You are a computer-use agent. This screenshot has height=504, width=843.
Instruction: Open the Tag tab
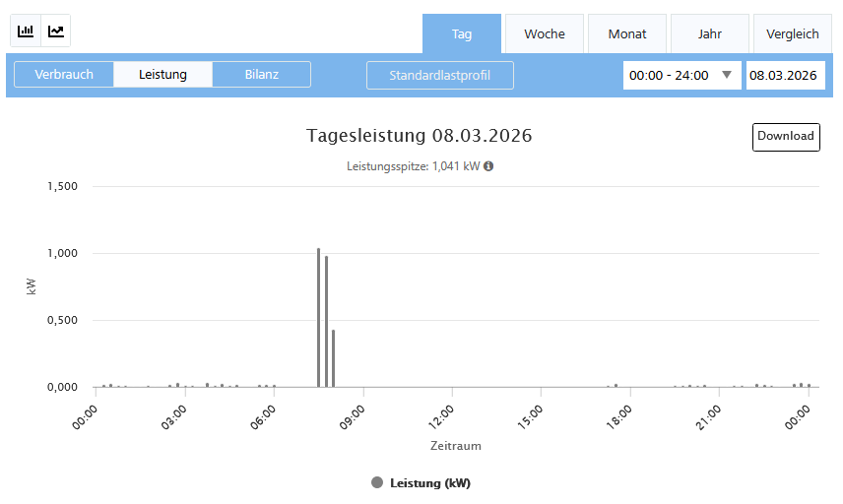click(462, 33)
